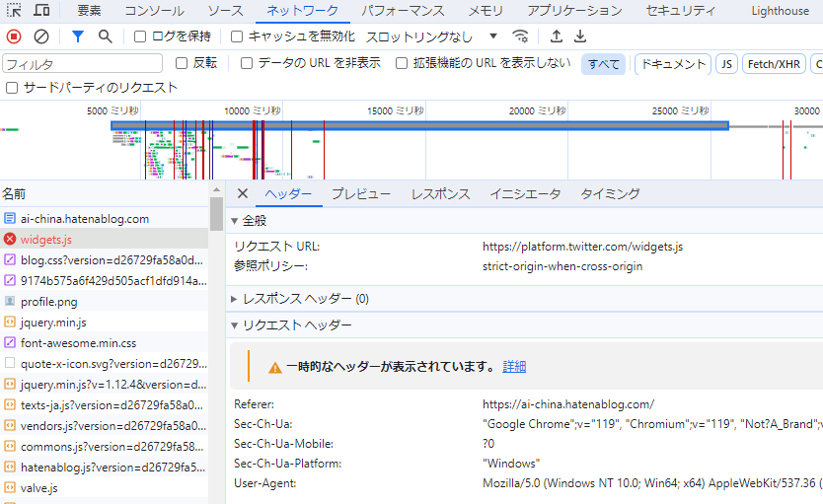This screenshot has height=504, width=823.
Task: Click the blue timeline overview selection bar
Action: pos(419,125)
